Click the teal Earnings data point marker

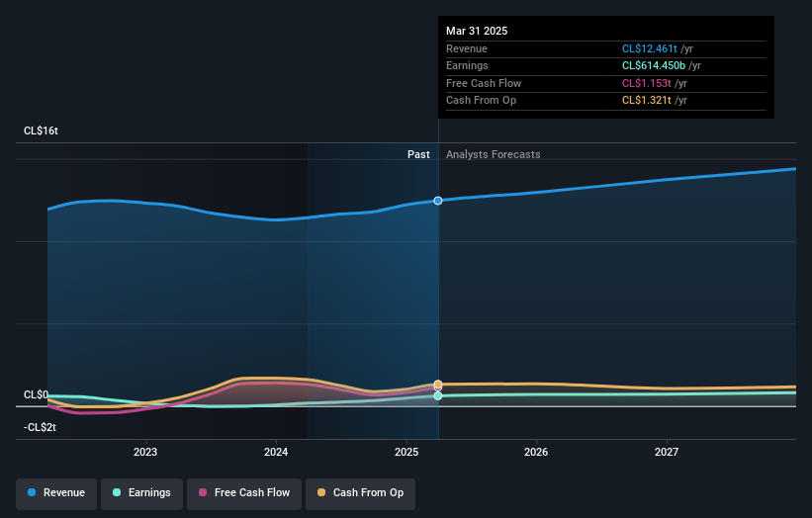point(438,395)
